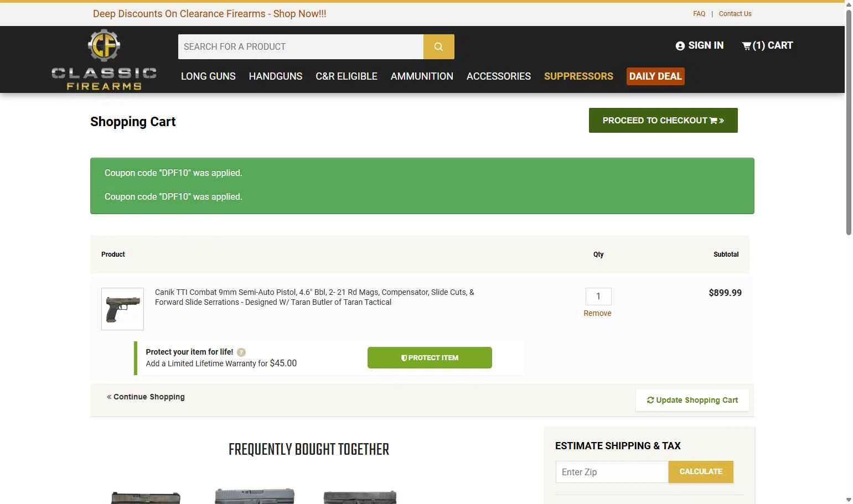Click the Subtotal column header
853x504 pixels.
pyautogui.click(x=726, y=254)
